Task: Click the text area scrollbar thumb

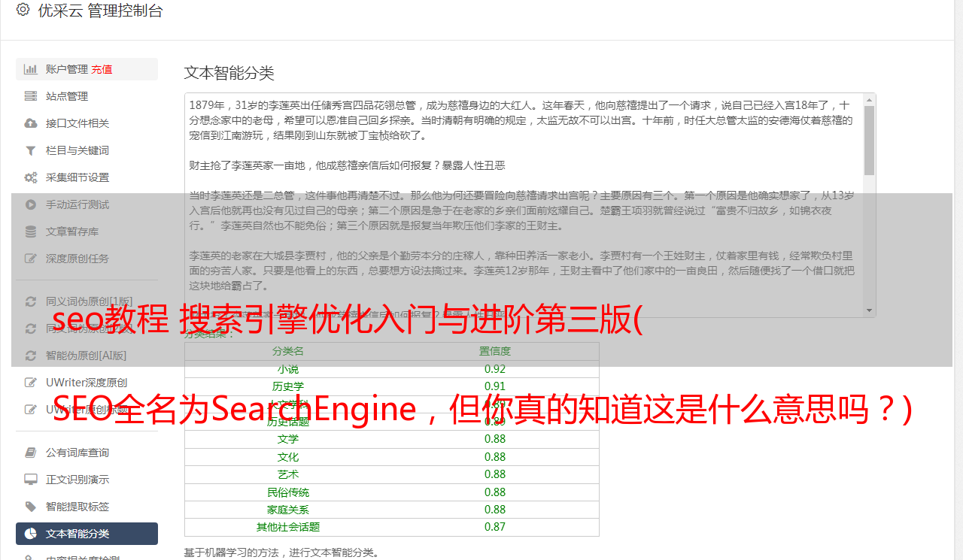Action: (869, 141)
